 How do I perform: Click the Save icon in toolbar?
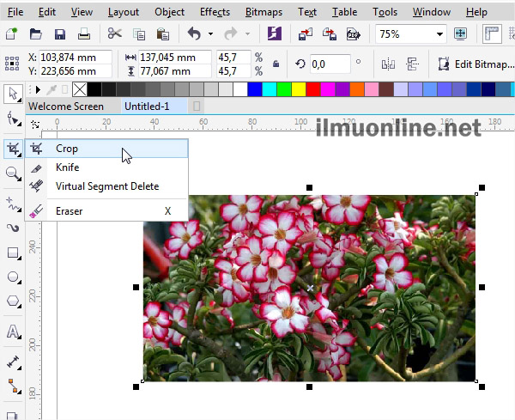59,34
